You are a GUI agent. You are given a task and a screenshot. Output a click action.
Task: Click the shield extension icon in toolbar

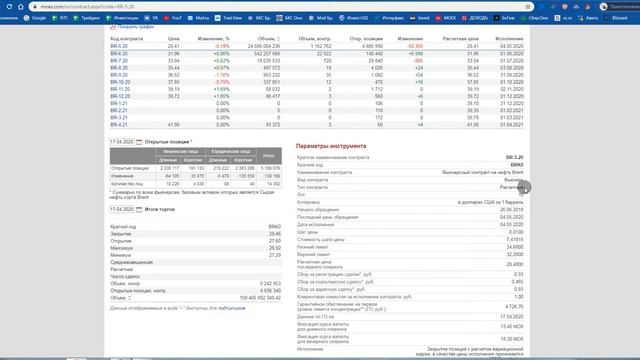coord(564,7)
